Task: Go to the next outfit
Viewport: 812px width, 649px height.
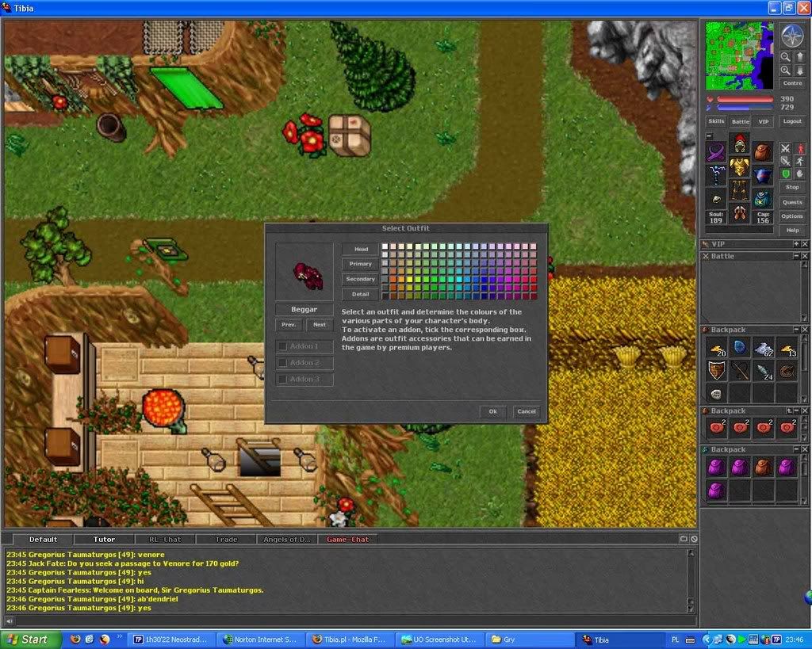Action: (x=320, y=325)
